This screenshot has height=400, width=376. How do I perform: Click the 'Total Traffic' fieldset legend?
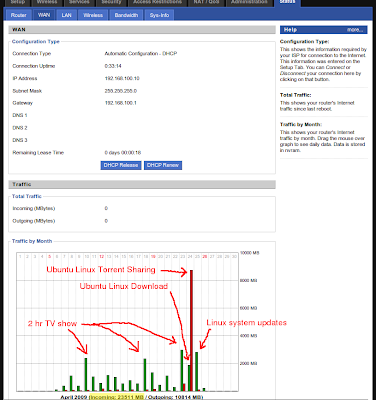click(27, 196)
